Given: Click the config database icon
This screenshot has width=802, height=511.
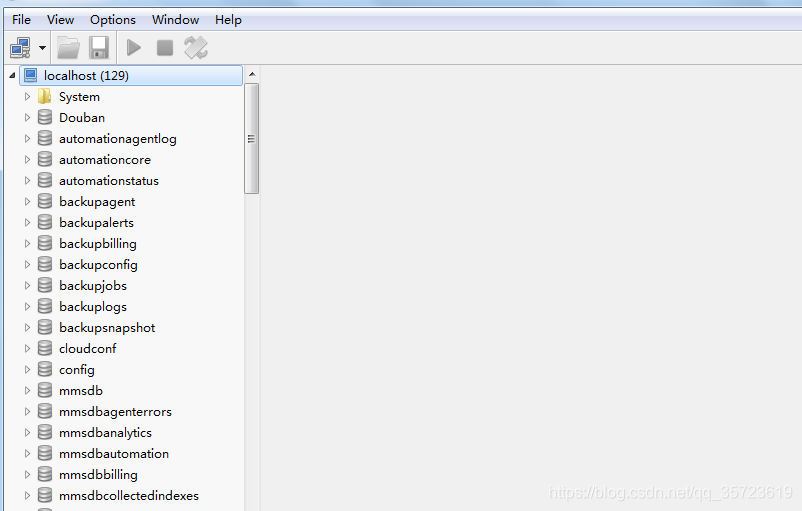Looking at the screenshot, I should click(45, 369).
